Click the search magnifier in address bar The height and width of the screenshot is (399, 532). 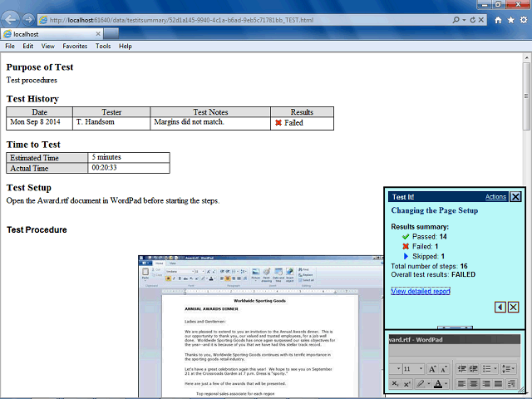tap(456, 20)
